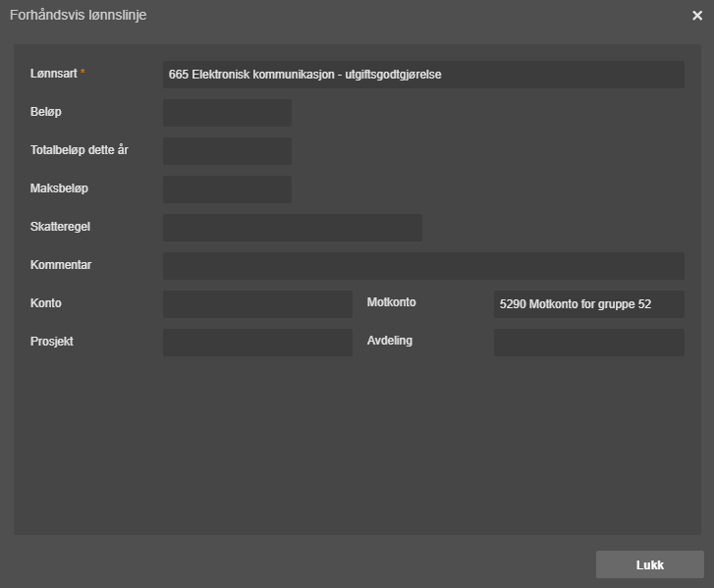Viewport: 714px width, 588px height.
Task: Click the Kommentar text field
Action: (x=423, y=266)
